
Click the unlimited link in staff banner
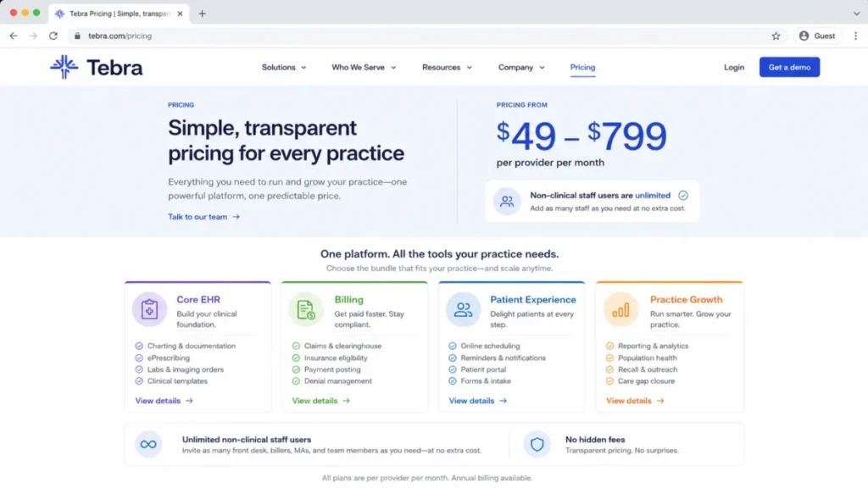(653, 196)
